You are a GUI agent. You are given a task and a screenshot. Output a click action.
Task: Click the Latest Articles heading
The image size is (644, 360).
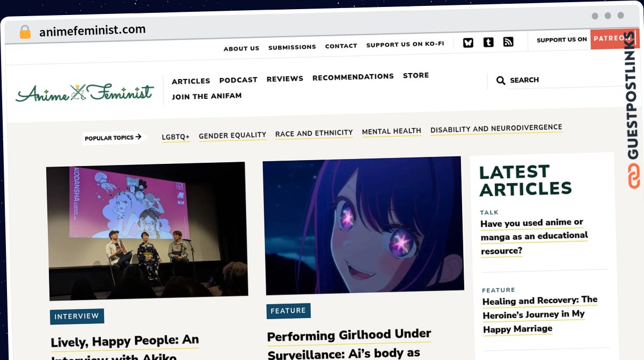[525, 181]
